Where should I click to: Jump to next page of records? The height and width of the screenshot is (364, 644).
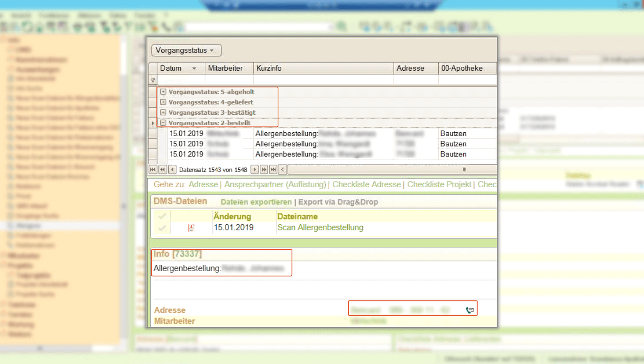[x=264, y=169]
